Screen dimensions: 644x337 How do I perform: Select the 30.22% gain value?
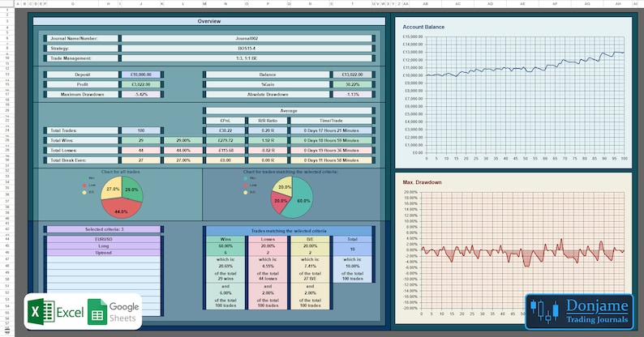[352, 84]
